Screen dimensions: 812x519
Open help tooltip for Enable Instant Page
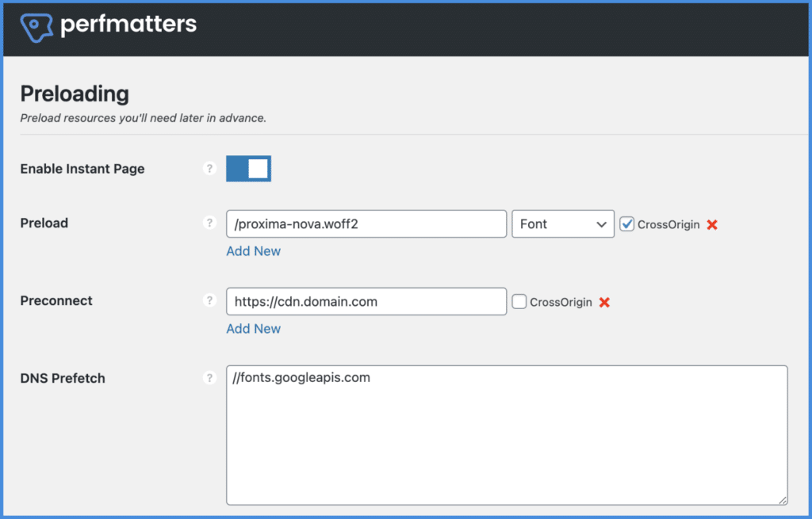tap(209, 169)
